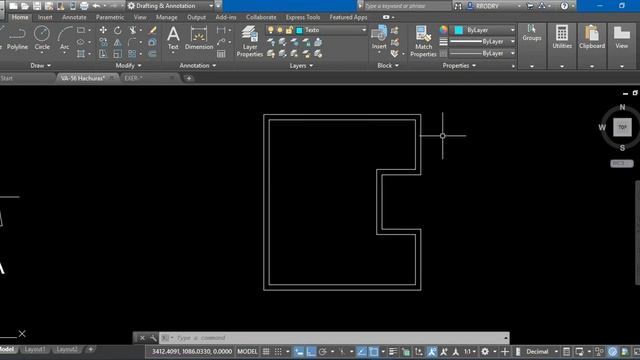Switch to the Insert ribbon tab
640x360 pixels.
point(45,17)
